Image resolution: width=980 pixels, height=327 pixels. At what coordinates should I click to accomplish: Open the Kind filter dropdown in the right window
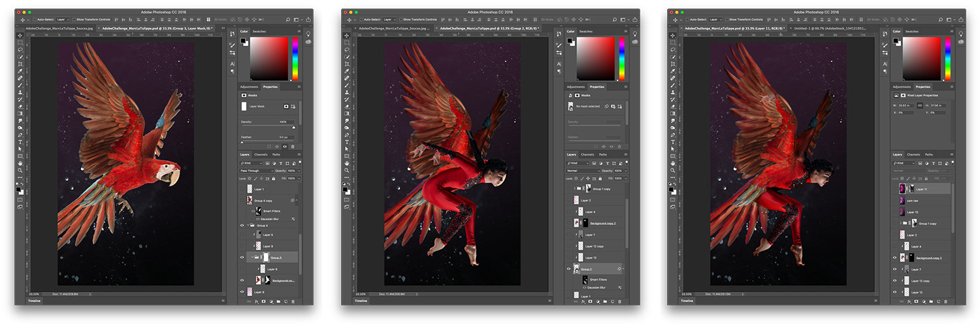point(904,163)
